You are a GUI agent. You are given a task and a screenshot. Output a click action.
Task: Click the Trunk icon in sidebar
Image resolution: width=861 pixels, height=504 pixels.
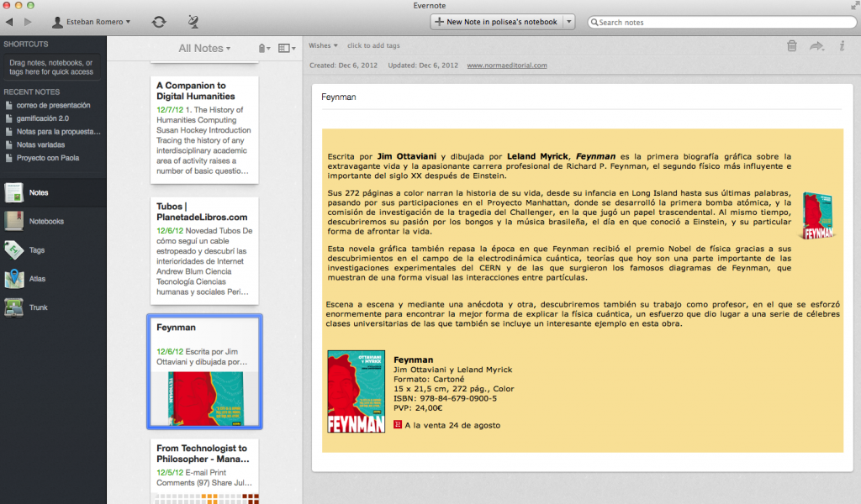tap(13, 307)
